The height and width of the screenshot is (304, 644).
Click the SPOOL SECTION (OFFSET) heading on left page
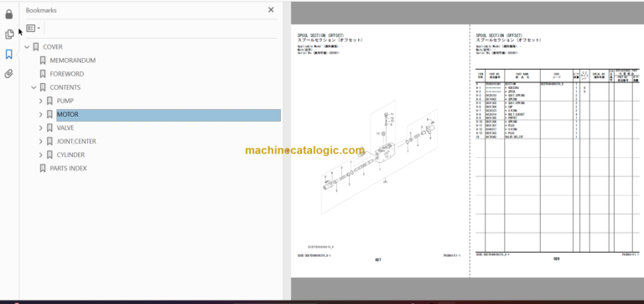(x=321, y=35)
